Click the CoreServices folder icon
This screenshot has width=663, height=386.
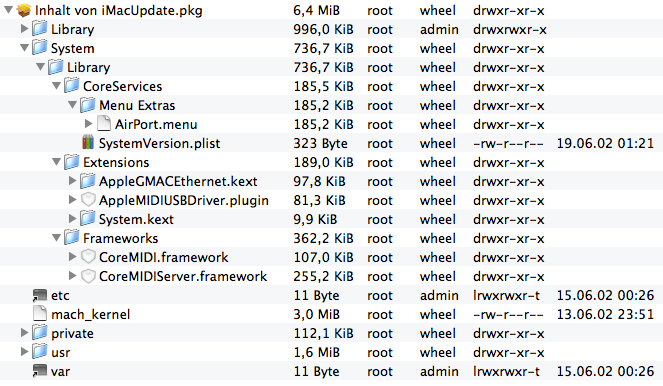pos(72,86)
